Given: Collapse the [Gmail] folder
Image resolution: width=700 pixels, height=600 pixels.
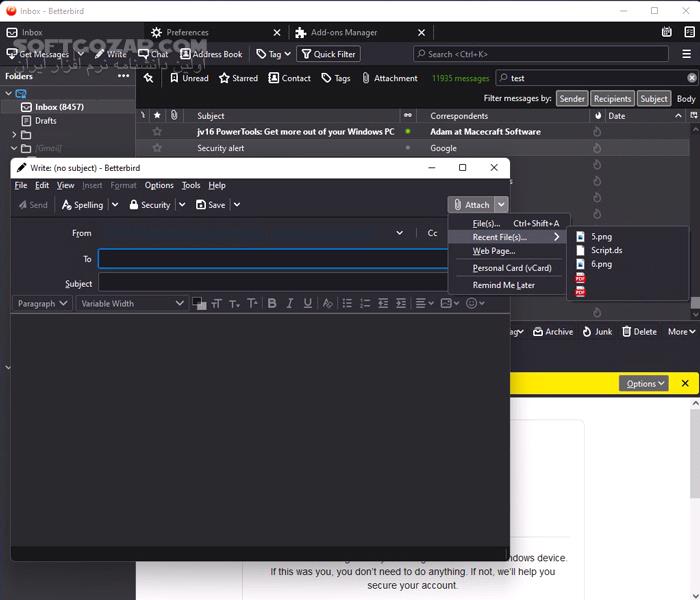Looking at the screenshot, I should tap(14, 148).
